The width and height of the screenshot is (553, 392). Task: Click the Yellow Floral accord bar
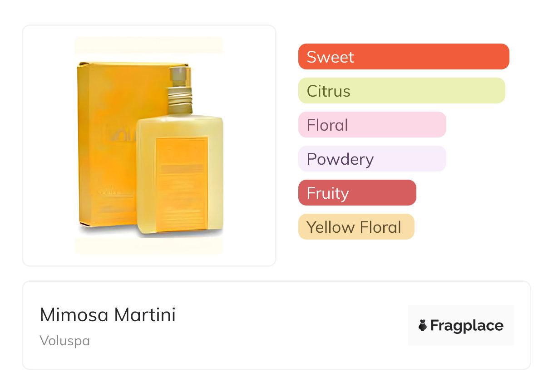click(x=356, y=227)
